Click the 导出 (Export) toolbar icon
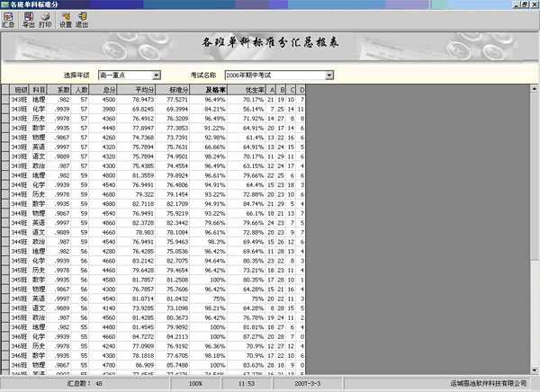 pyautogui.click(x=28, y=20)
